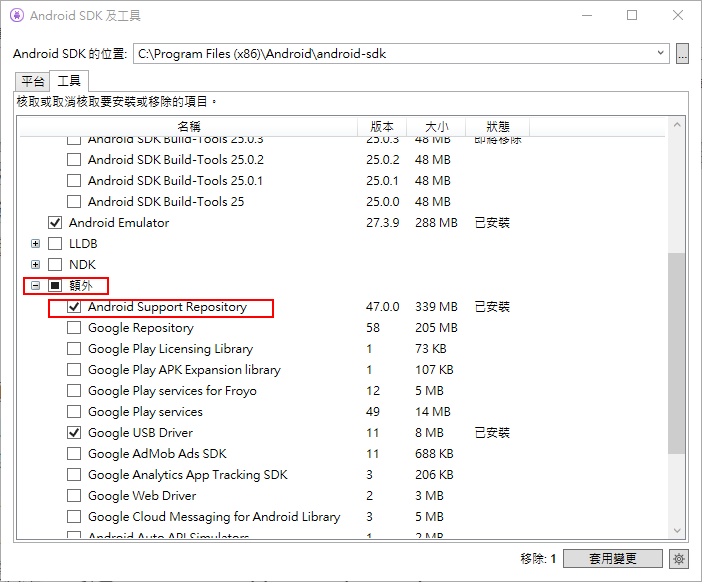Click 已安裝 status of Google USB Driver

tap(492, 432)
